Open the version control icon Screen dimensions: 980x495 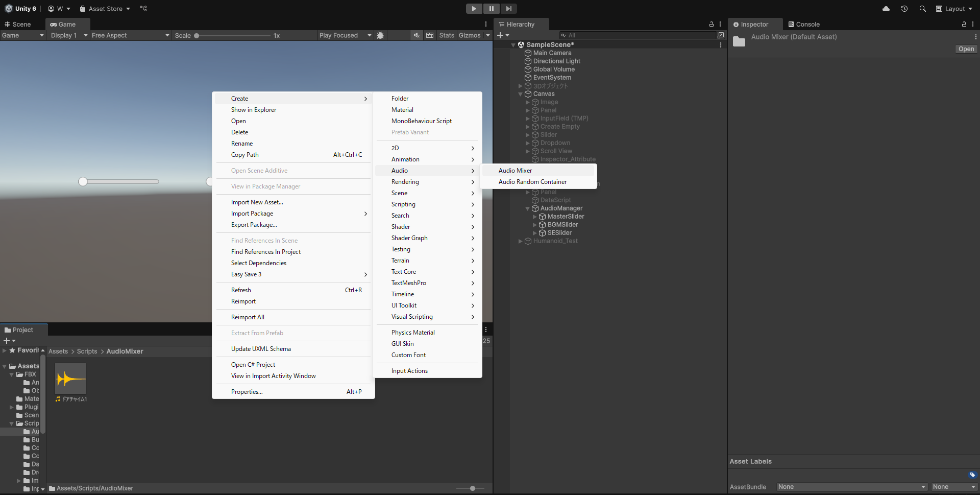pyautogui.click(x=143, y=9)
